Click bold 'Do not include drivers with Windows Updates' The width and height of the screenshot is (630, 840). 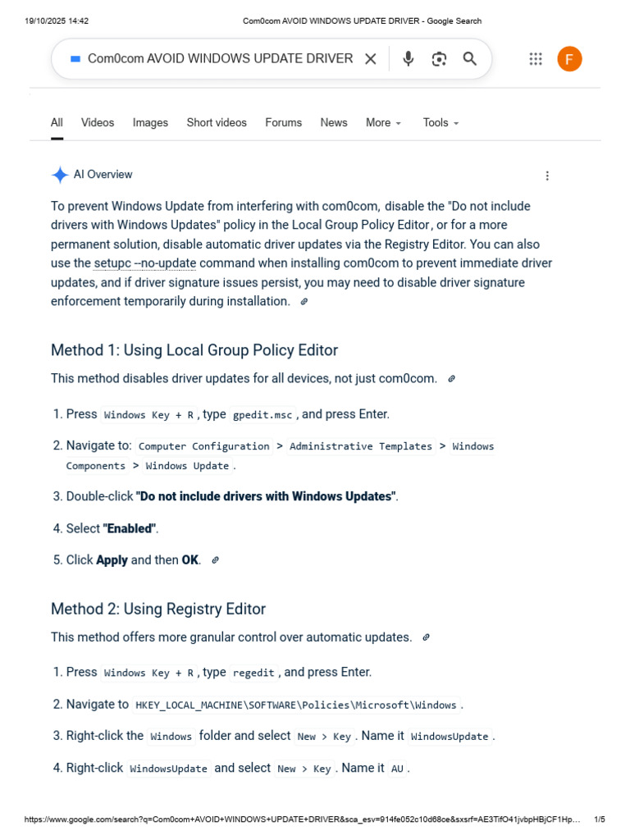267,496
